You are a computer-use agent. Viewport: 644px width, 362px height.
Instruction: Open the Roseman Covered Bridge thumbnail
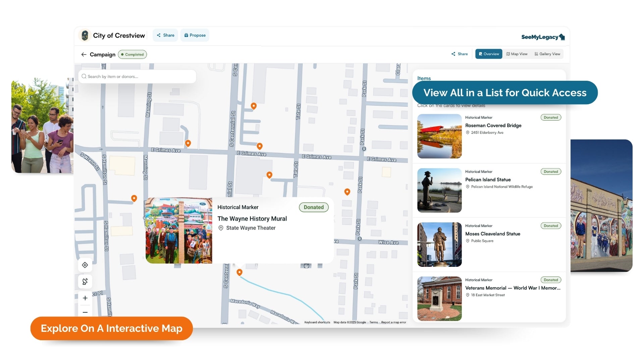click(439, 136)
